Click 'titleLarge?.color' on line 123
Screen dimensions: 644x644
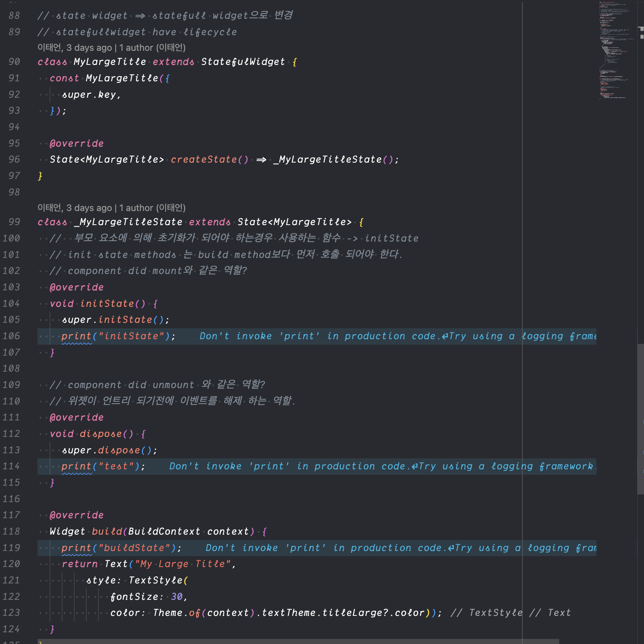pos(374,613)
